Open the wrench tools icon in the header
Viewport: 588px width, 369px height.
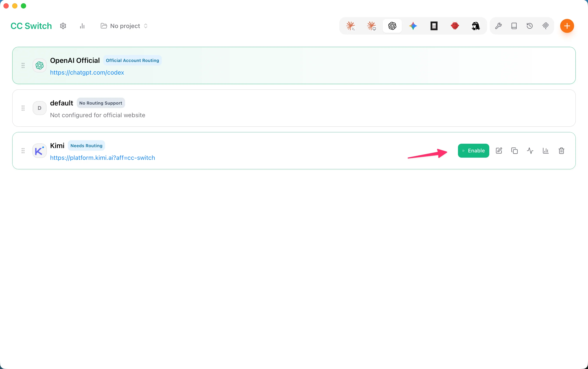pyautogui.click(x=498, y=26)
